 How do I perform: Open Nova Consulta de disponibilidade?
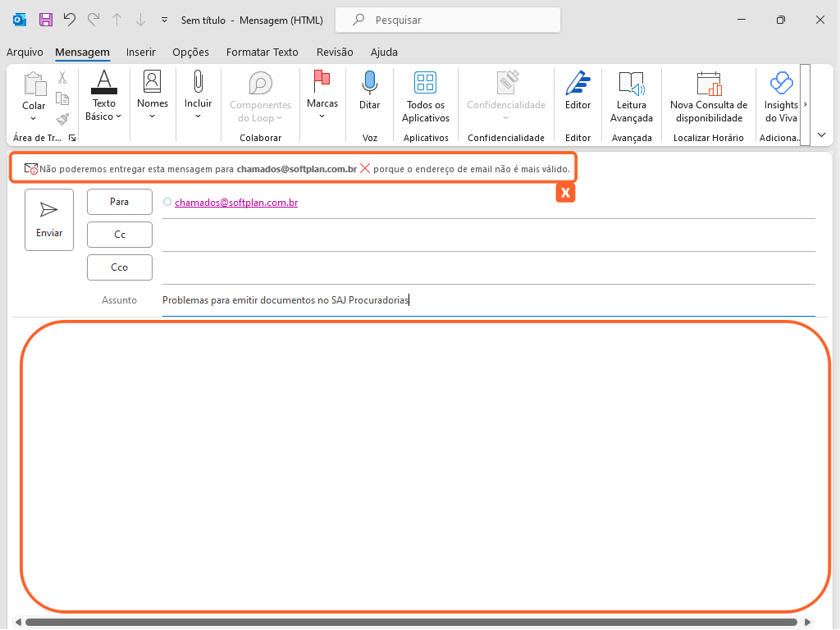(709, 98)
